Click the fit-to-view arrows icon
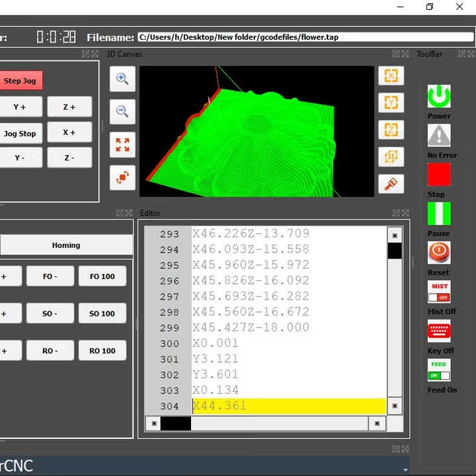The height and width of the screenshot is (476, 476). pyautogui.click(x=122, y=145)
